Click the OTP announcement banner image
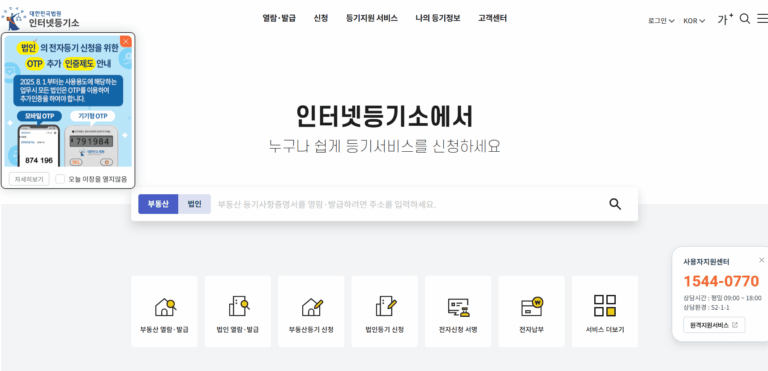The image size is (768, 371). pyautogui.click(x=68, y=101)
